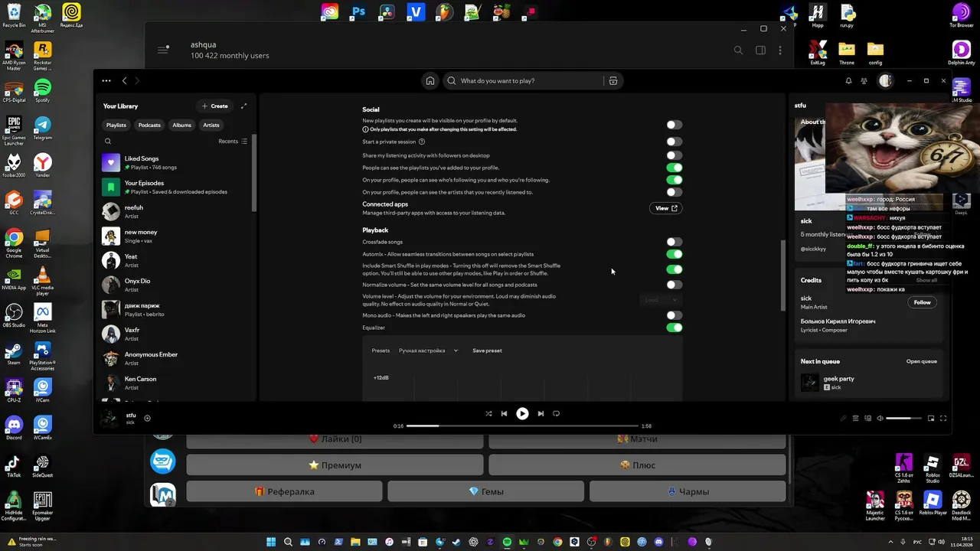Toggle Share my listening activity

click(674, 155)
